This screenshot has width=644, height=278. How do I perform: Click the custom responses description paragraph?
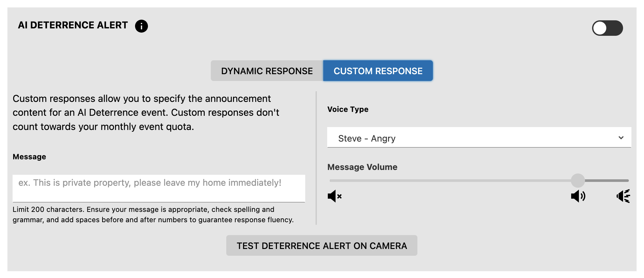coord(146,113)
